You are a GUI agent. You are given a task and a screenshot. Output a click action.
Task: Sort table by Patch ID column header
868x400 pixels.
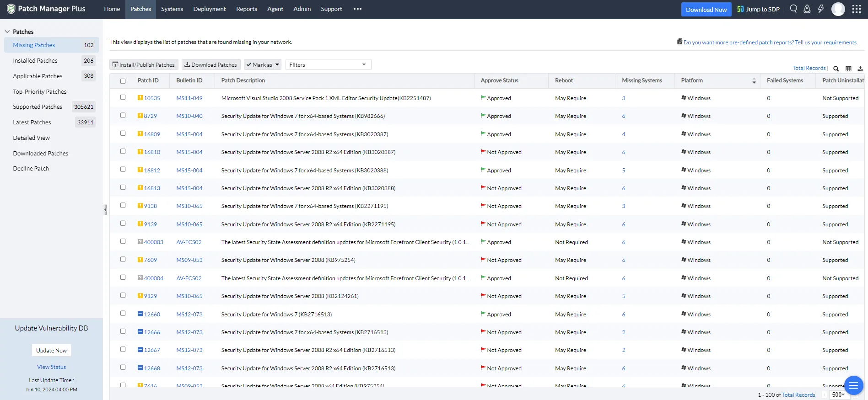click(x=148, y=80)
